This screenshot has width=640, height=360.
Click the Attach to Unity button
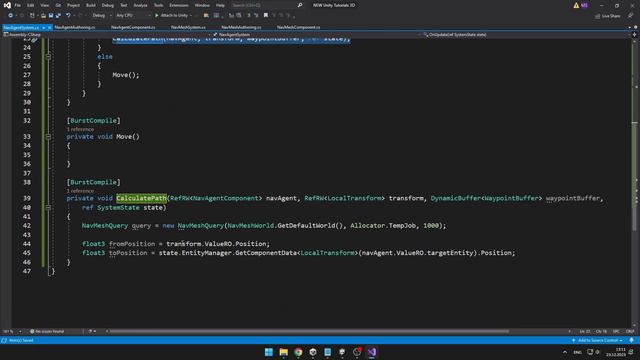click(x=171, y=16)
